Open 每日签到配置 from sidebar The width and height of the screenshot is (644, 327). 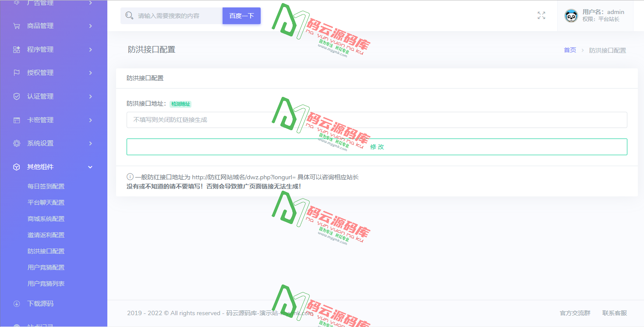pos(45,186)
